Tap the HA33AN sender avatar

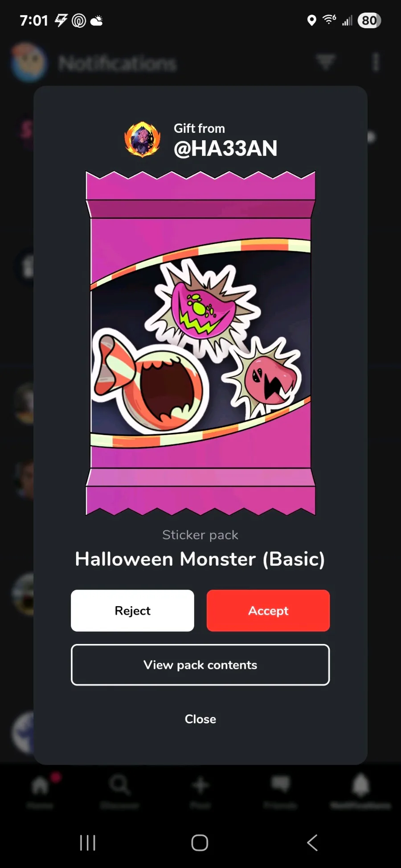[x=142, y=139]
